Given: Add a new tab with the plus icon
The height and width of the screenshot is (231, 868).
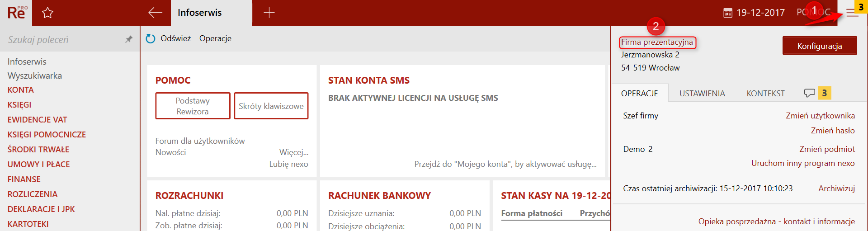Looking at the screenshot, I should pos(269,13).
